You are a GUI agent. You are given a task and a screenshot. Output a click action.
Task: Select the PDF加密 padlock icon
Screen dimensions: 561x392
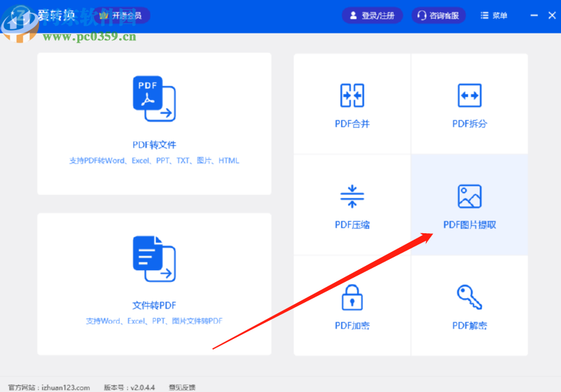click(x=352, y=297)
